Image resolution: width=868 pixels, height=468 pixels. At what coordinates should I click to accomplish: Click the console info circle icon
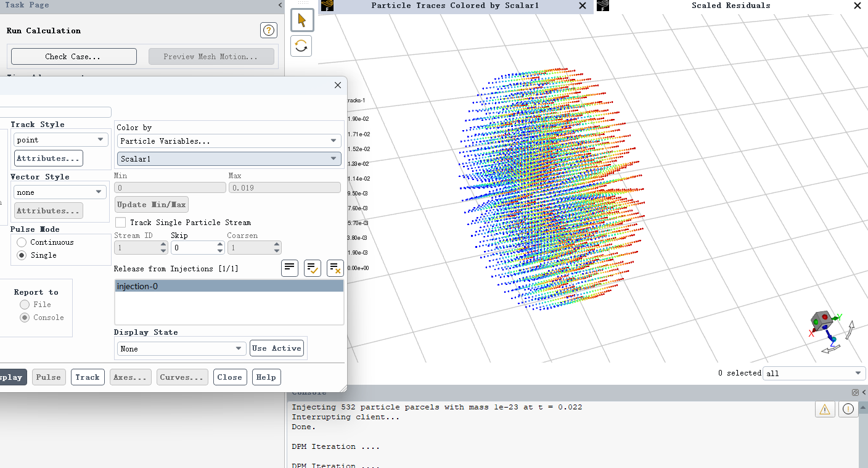[848, 409]
